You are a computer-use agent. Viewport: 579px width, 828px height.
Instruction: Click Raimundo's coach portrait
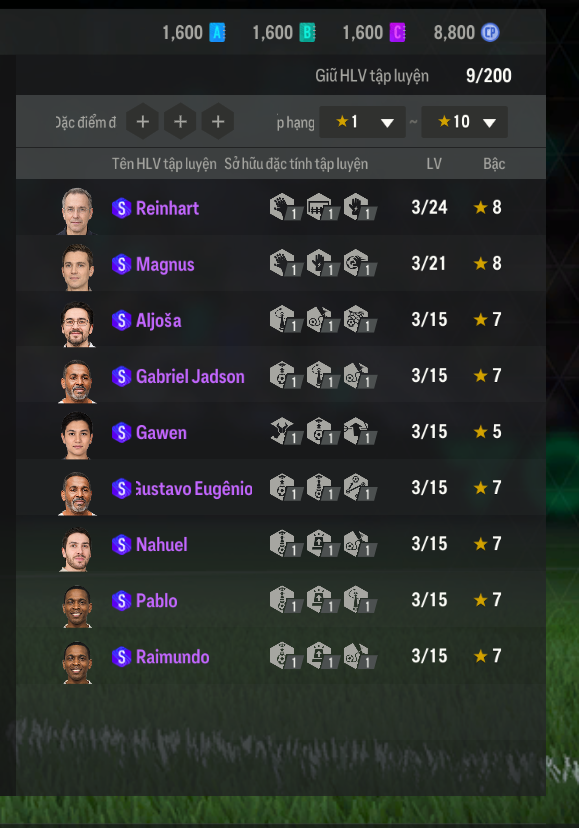tap(77, 662)
